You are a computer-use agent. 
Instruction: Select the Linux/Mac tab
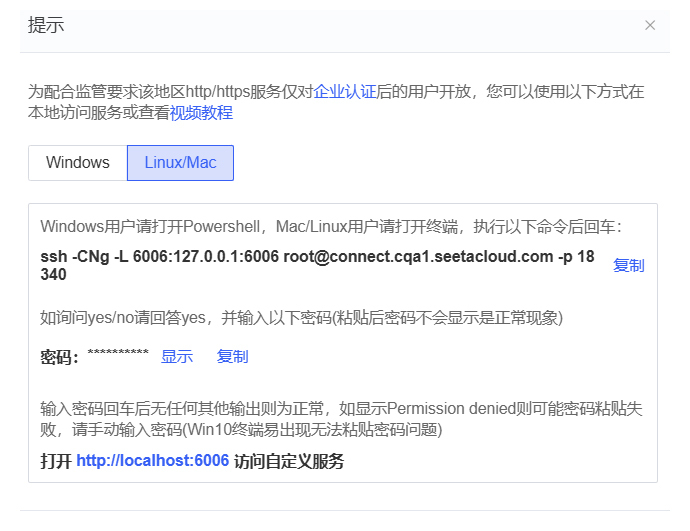pyautogui.click(x=180, y=163)
